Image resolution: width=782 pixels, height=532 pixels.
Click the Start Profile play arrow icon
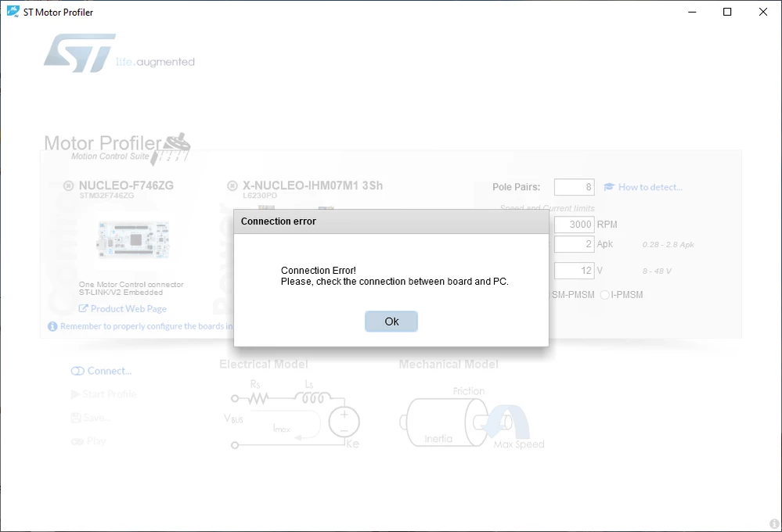pos(75,394)
